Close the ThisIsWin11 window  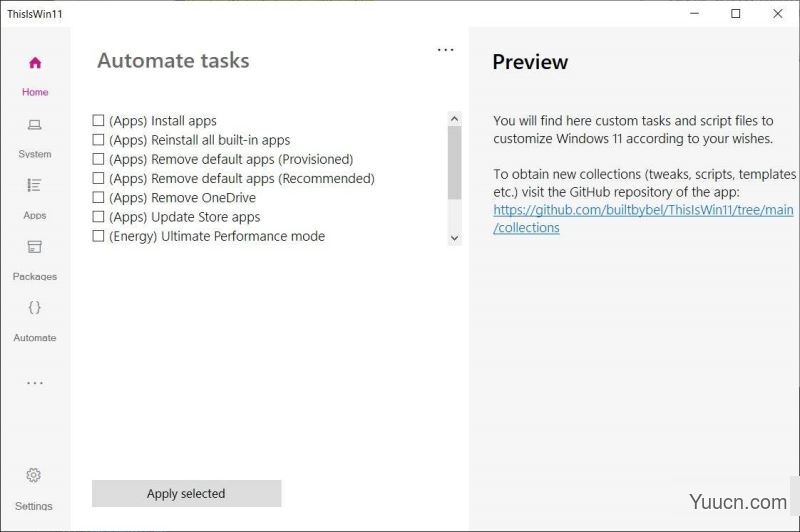coord(778,13)
